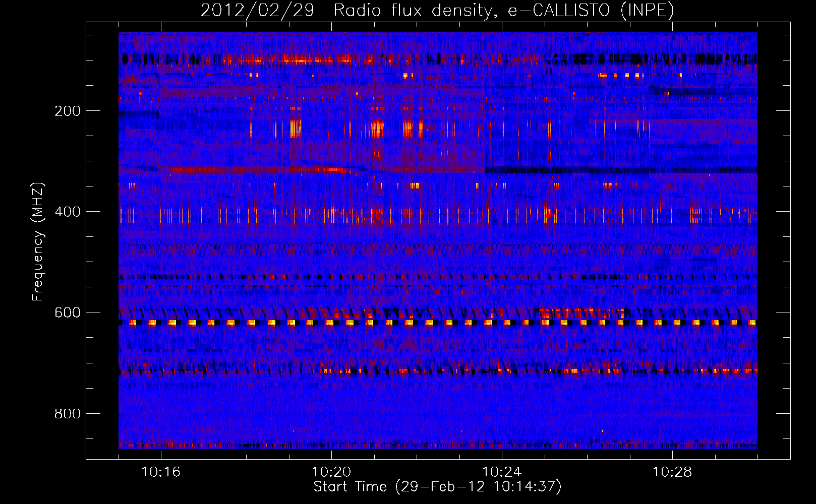The height and width of the screenshot is (504, 816).
Task: Click the 10:28 time tick label
Action: coord(672,472)
